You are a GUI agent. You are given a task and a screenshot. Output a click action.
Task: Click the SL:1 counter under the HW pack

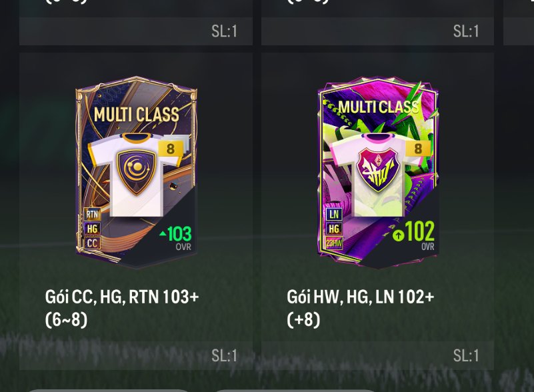466,355
